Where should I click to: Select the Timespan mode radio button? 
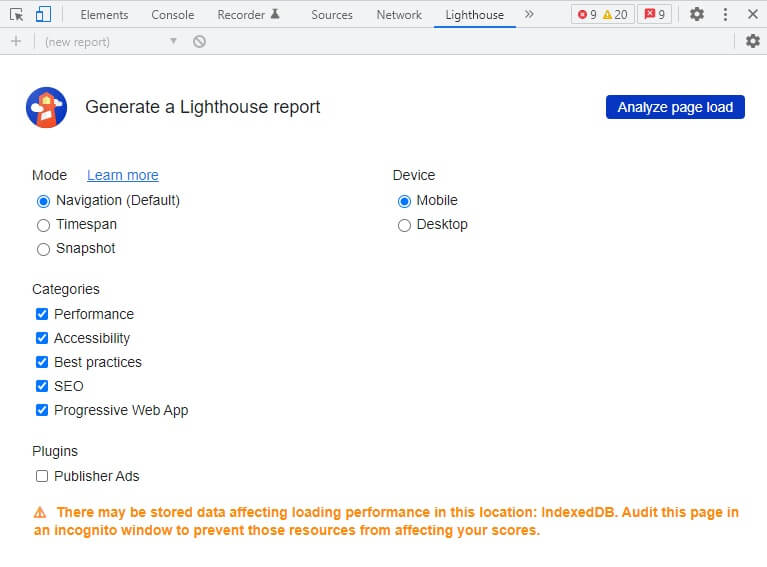[x=43, y=225]
